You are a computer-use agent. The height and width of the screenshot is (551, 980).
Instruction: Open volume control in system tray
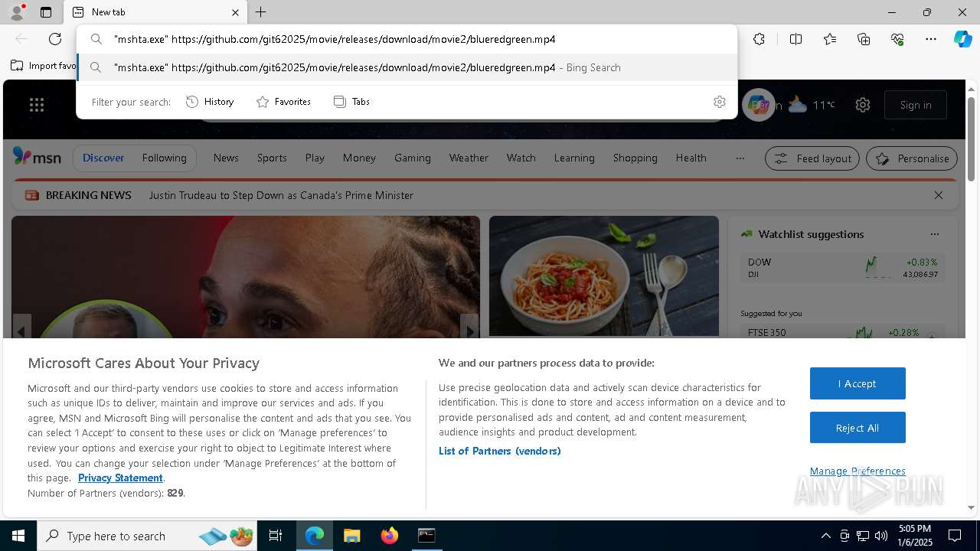point(881,536)
